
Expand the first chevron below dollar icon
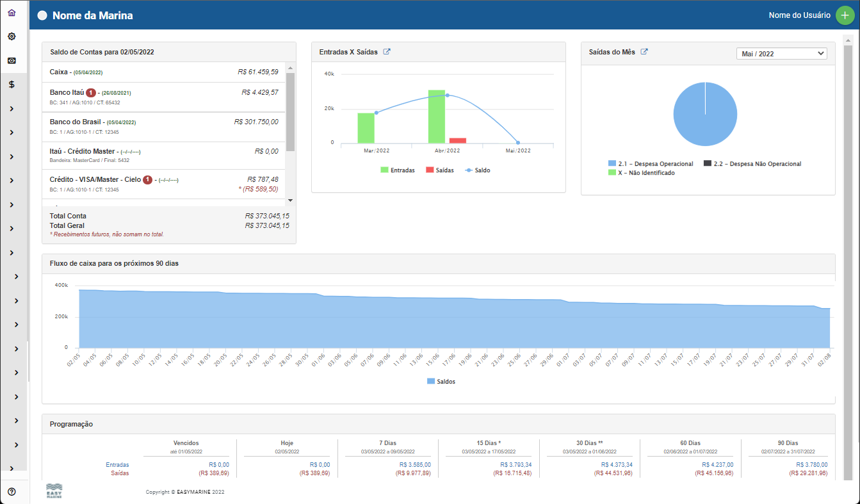point(12,108)
